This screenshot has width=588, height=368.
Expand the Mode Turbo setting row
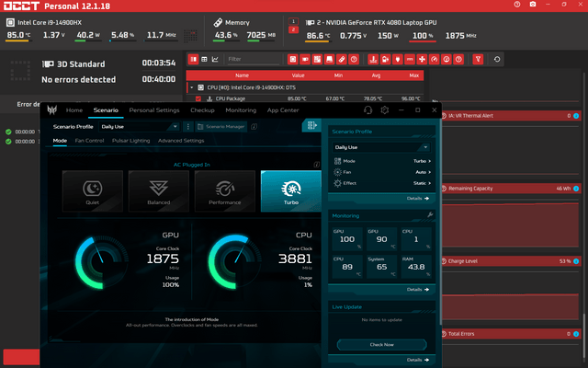(x=382, y=161)
